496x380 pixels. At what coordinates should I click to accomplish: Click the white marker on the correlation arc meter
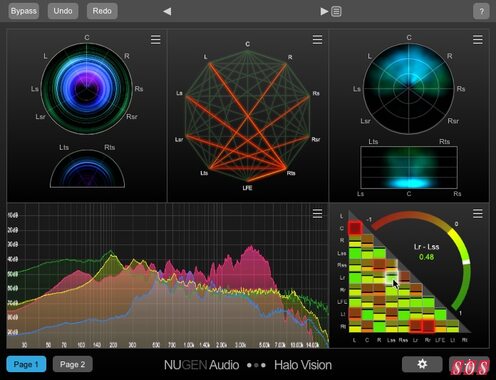[467, 262]
